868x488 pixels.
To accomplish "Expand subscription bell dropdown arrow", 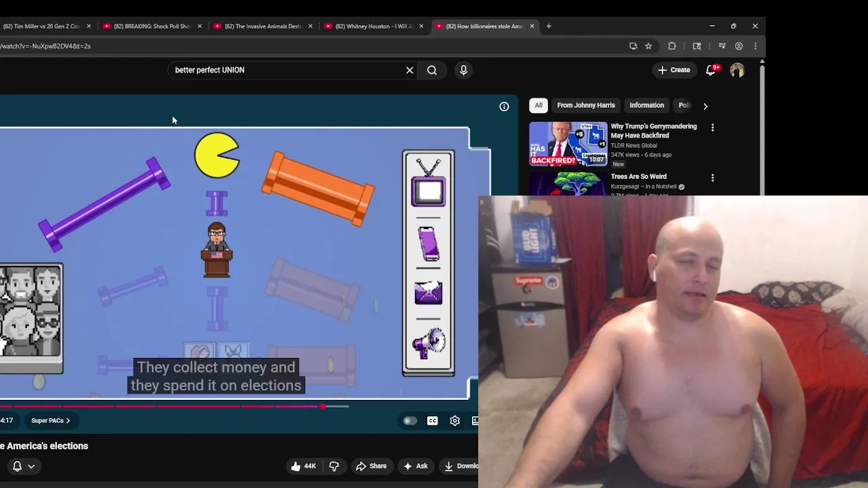I will (x=31, y=466).
